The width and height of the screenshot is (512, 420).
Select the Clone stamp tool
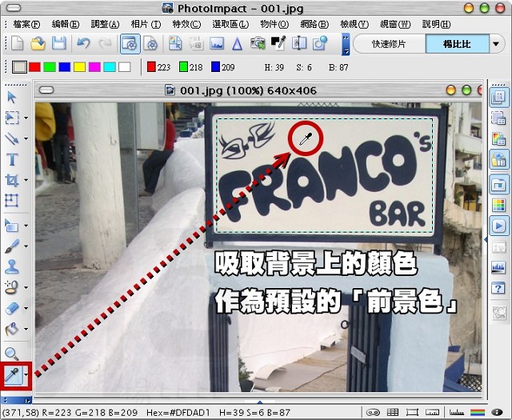[12, 266]
